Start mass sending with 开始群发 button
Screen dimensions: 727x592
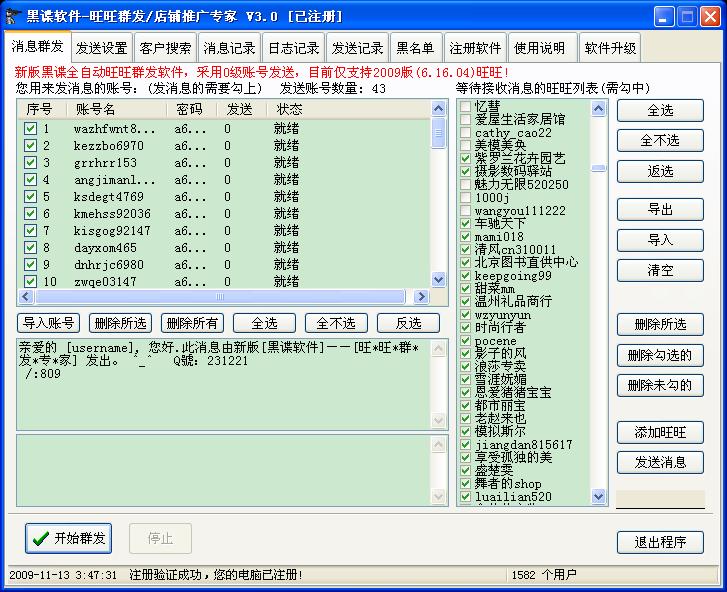pos(68,538)
